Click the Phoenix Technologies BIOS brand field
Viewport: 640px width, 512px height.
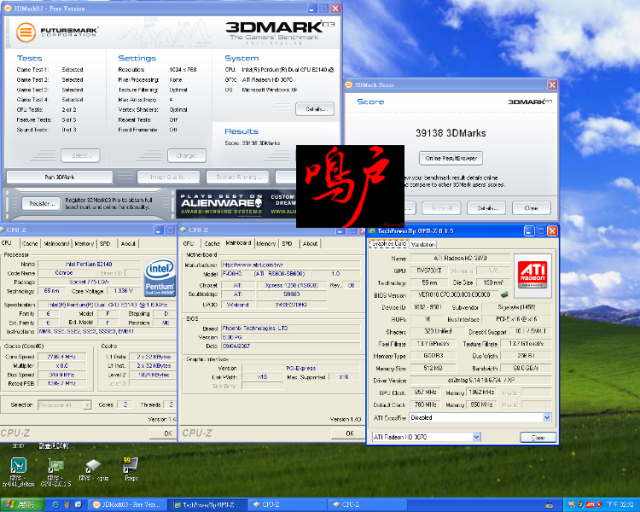pyautogui.click(x=291, y=328)
